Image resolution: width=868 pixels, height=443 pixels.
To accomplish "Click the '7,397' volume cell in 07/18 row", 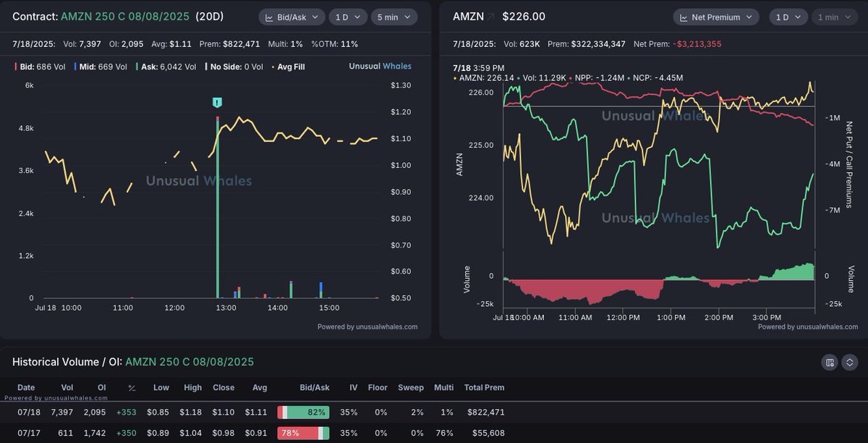I will [x=62, y=412].
